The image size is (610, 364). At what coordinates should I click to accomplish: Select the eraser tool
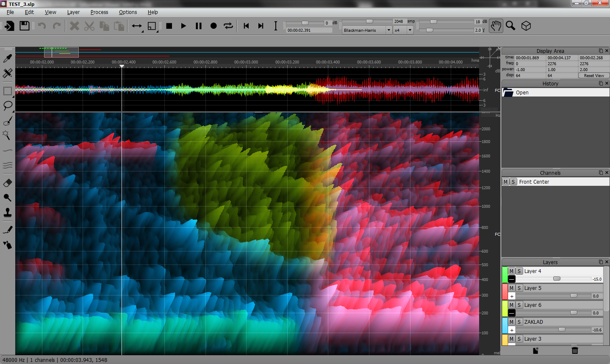8,183
